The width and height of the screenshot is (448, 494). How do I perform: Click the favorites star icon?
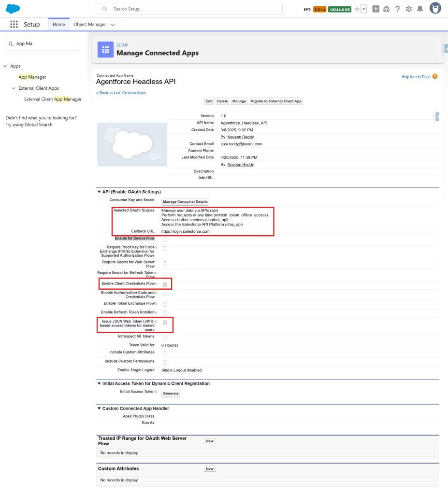pos(357,9)
